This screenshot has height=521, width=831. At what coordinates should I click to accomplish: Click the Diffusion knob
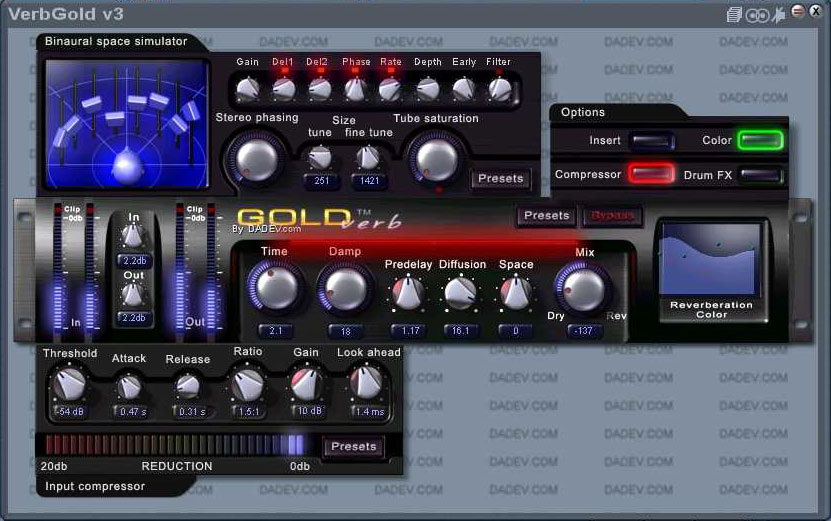(x=460, y=293)
